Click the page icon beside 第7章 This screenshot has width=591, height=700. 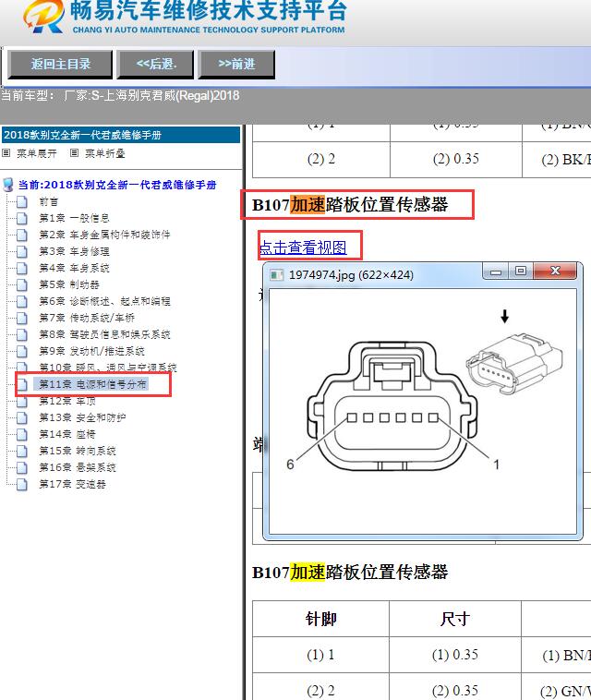(x=22, y=319)
